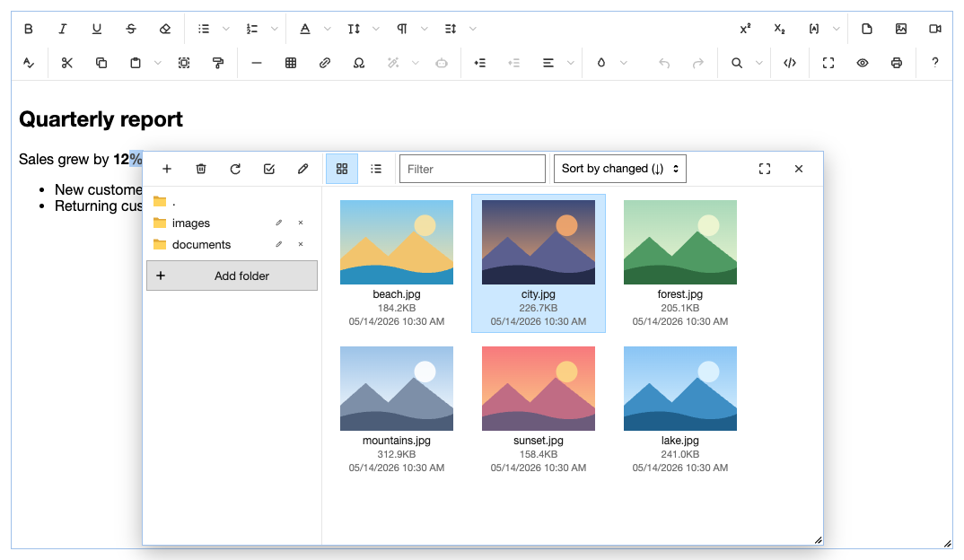
Task: Delete selected file trash icon
Action: (x=201, y=169)
